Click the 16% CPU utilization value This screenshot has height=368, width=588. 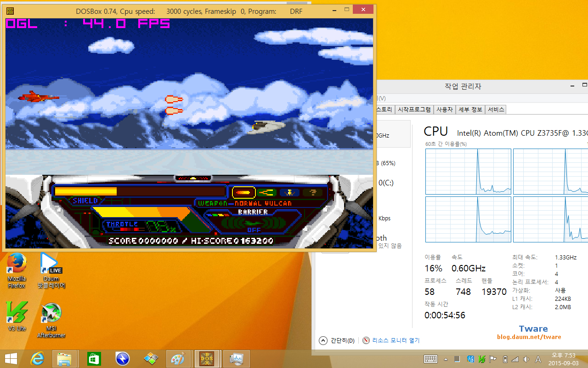433,268
